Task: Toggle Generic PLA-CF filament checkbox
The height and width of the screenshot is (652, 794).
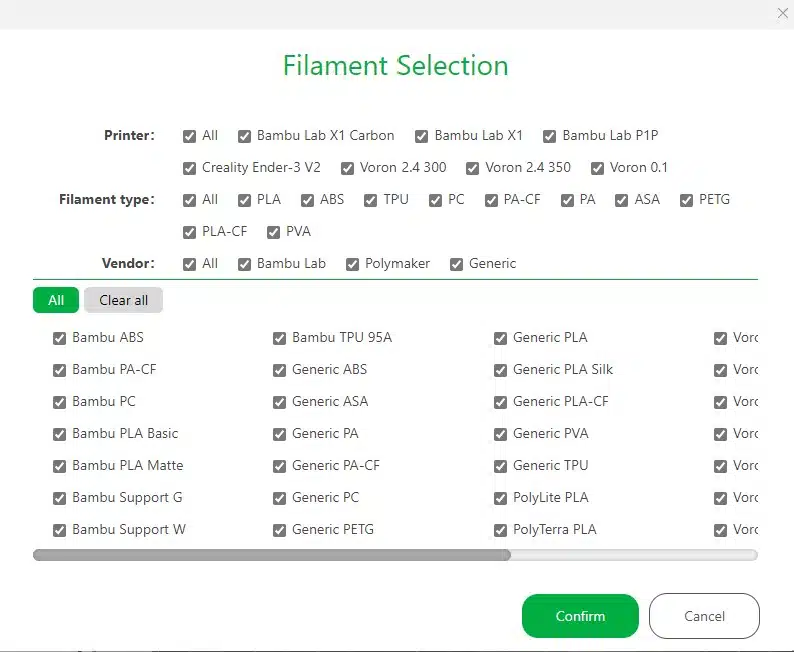Action: coord(500,402)
